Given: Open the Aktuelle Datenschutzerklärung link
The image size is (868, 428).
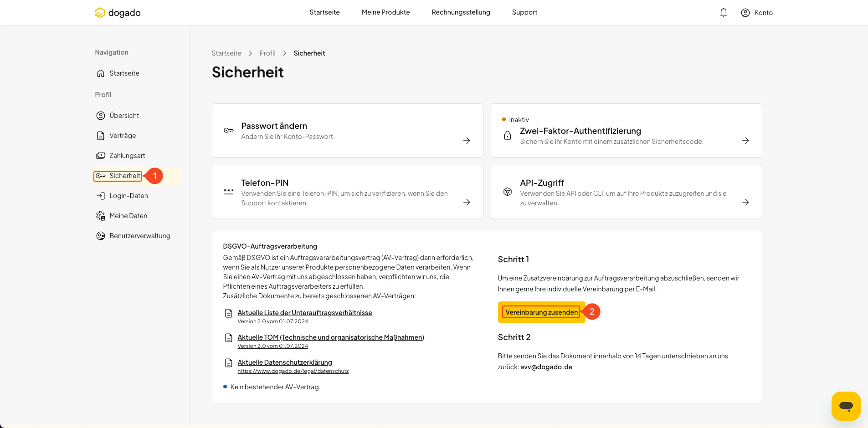Looking at the screenshot, I should coord(285,362).
